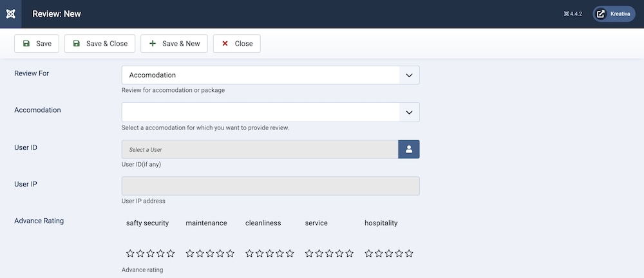Select third star for cleanliness rating

tap(270, 254)
